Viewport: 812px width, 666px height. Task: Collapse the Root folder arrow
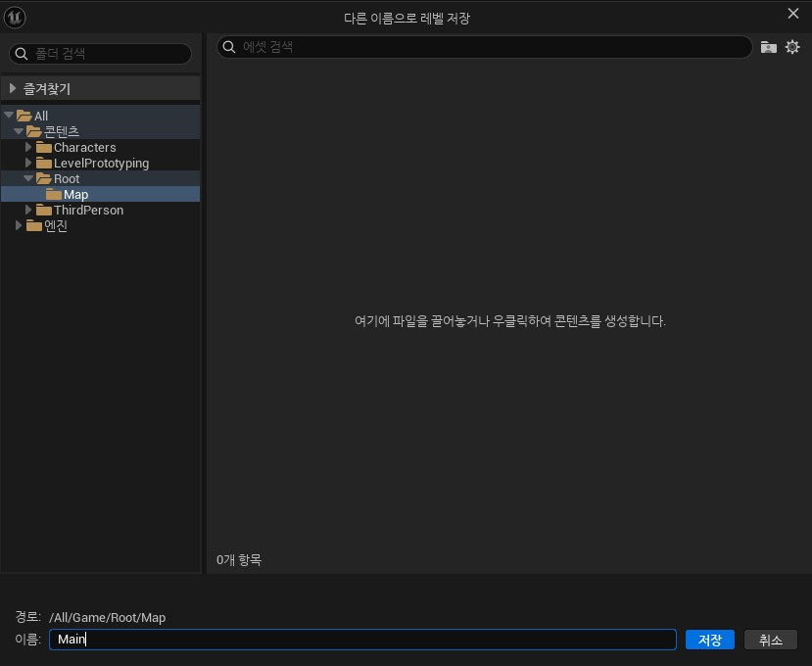tap(28, 178)
